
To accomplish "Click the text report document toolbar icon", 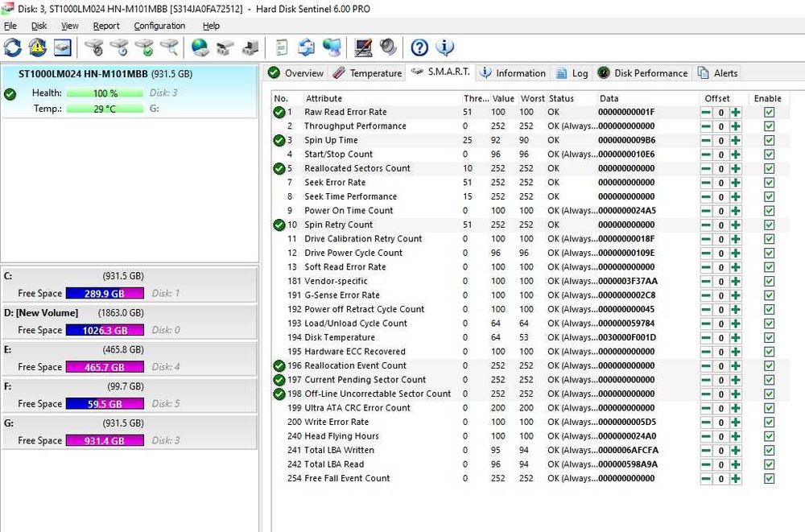I will click(281, 47).
